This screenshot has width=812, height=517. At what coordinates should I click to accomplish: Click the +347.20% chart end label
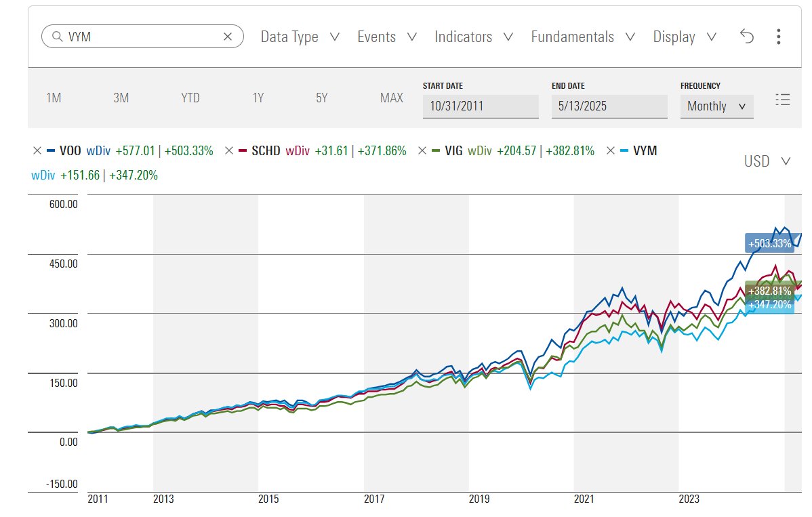coord(769,304)
